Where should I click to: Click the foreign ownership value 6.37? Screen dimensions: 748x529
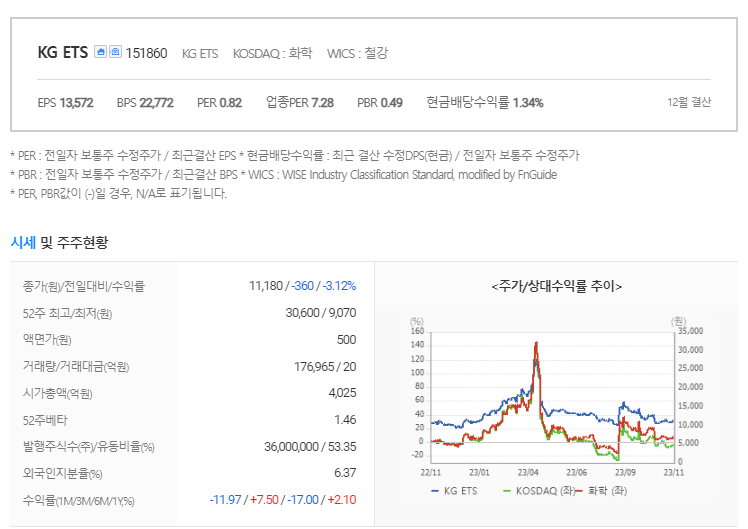pos(345,473)
